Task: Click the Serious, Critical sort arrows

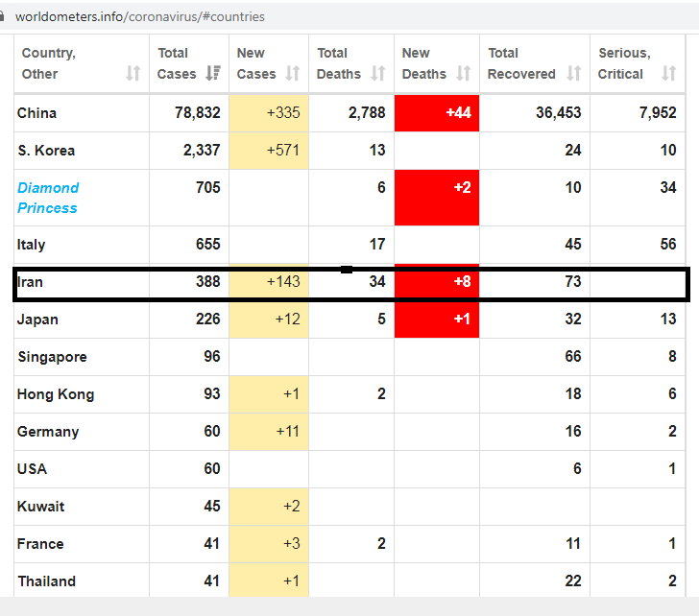Action: coord(669,74)
